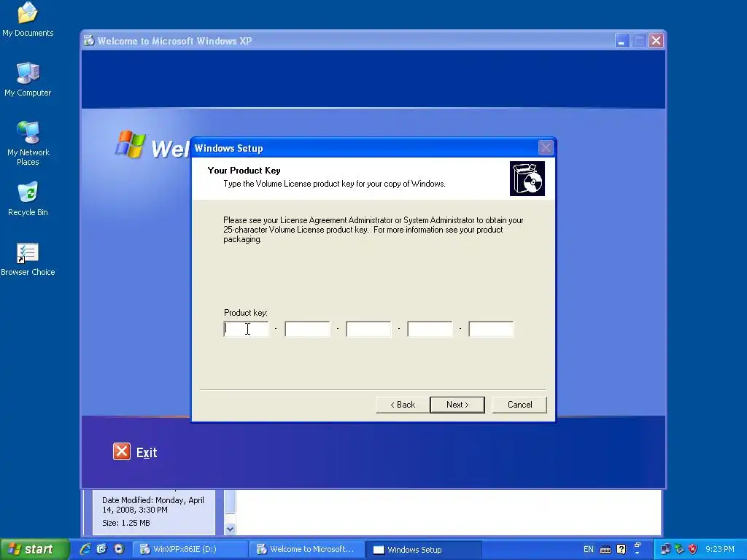The height and width of the screenshot is (560, 747).
Task: Click the EN language indicator
Action: (x=589, y=550)
